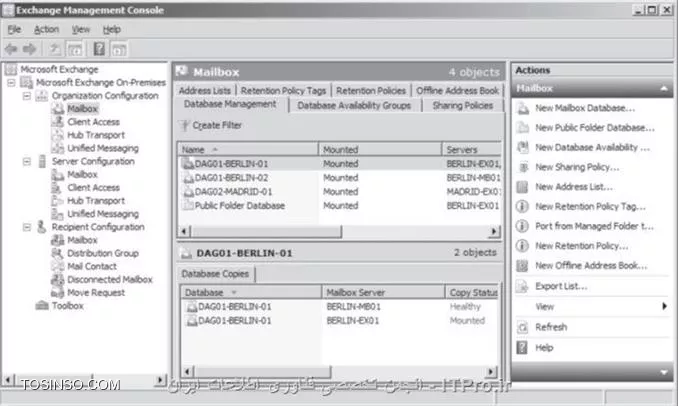The height and width of the screenshot is (406, 678).
Task: Switch to the Retention Policies tab
Action: tap(371, 91)
